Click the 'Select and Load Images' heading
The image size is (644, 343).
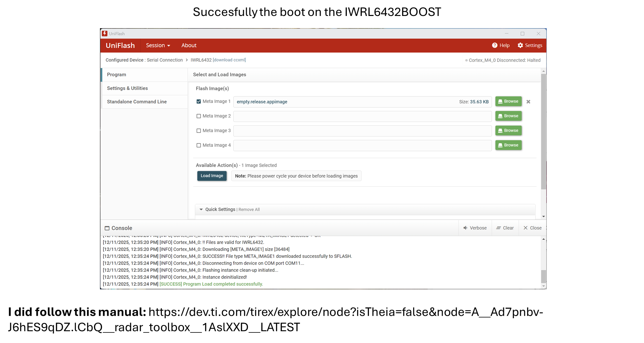click(x=220, y=75)
